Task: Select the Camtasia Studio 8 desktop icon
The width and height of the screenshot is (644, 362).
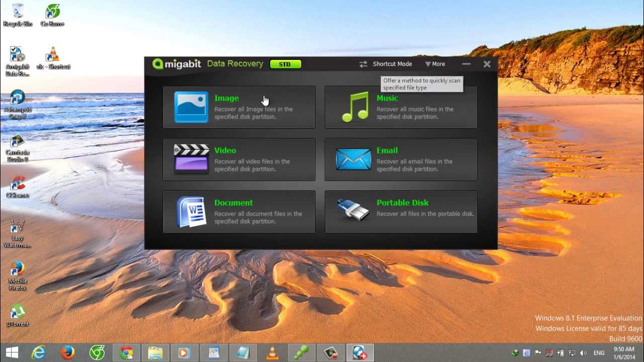Action: [18, 148]
